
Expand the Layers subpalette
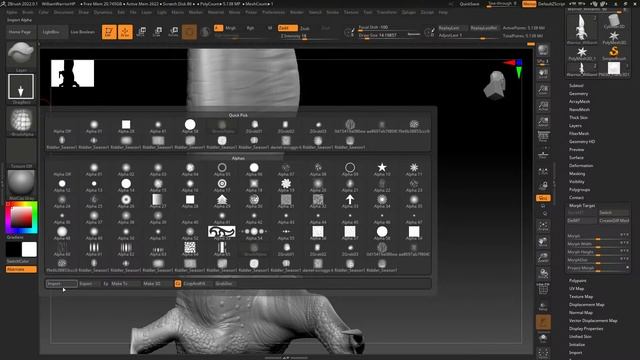tap(575, 126)
